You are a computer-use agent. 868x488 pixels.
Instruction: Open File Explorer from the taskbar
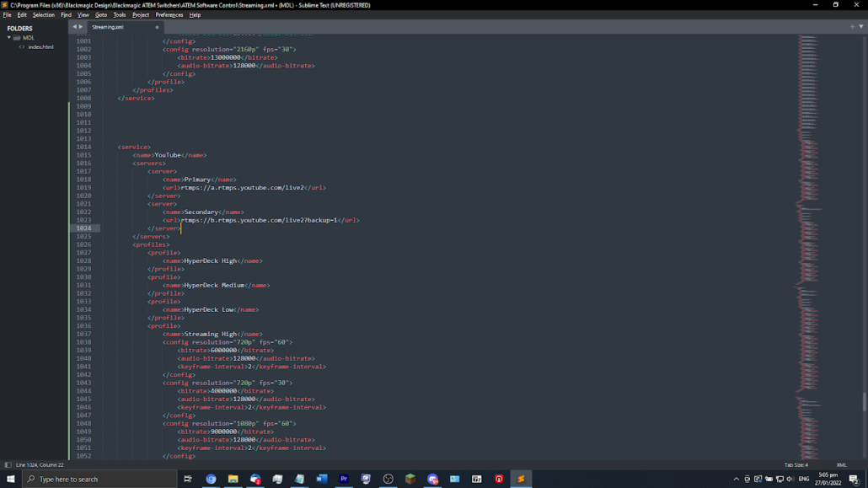pos(233,479)
